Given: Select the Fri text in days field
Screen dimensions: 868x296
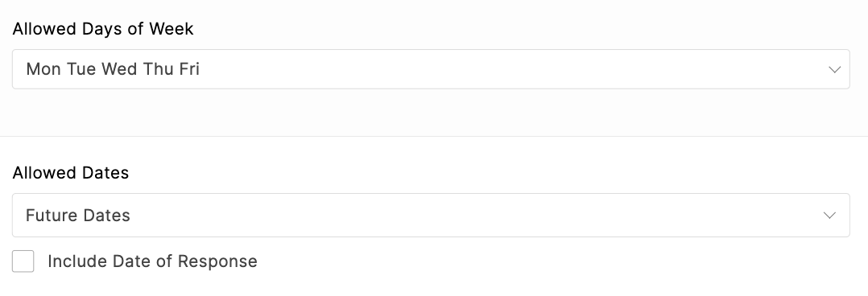Looking at the screenshot, I should 189,69.
